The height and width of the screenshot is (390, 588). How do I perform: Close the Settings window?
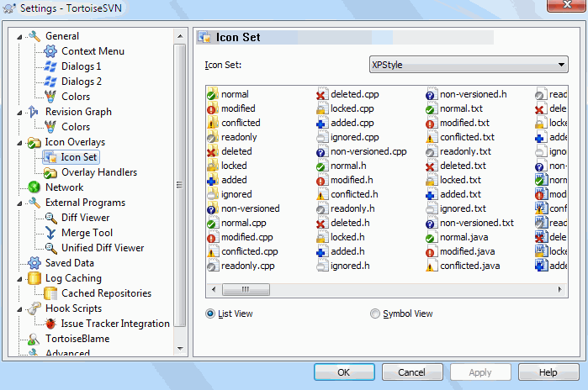click(567, 5)
